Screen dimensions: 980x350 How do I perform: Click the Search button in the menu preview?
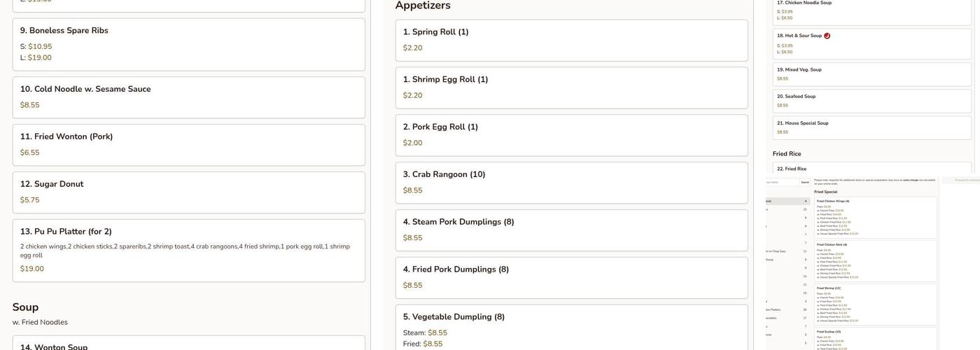[805, 183]
